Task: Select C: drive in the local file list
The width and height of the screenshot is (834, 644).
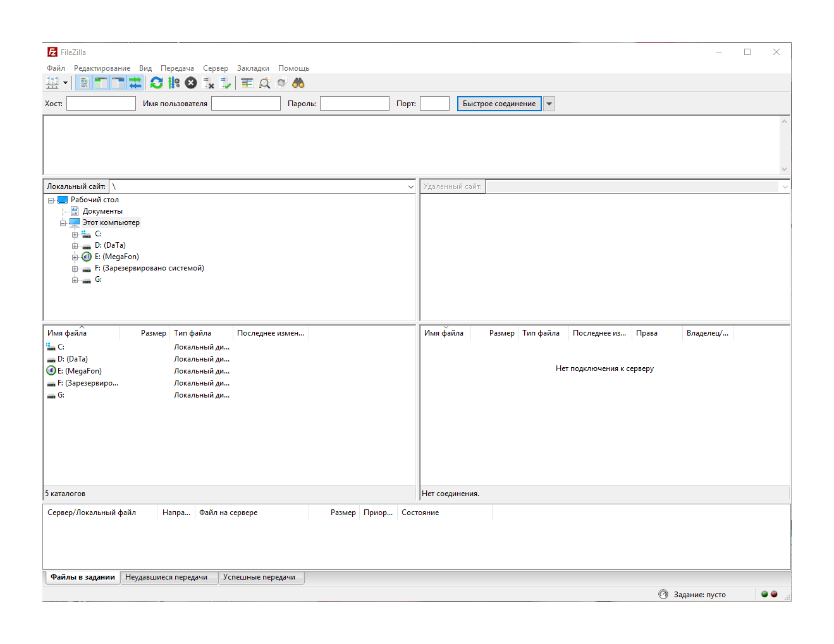Action: pyautogui.click(x=61, y=347)
